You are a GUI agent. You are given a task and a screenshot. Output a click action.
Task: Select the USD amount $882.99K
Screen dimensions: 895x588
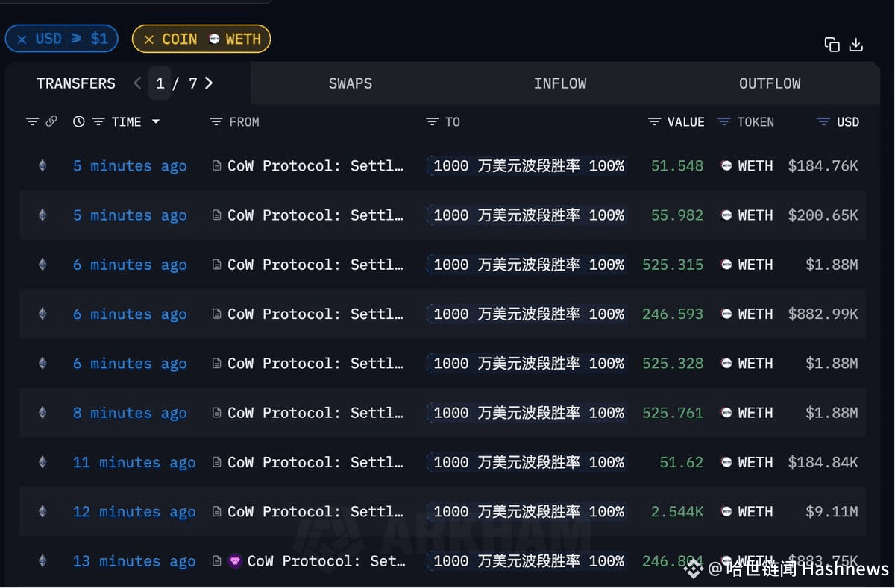pos(823,314)
